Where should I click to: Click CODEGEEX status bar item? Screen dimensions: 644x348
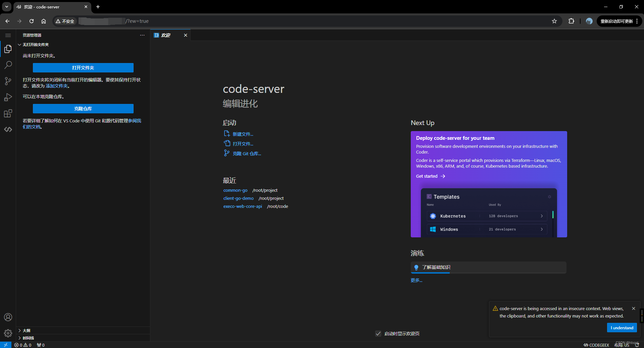596,345
